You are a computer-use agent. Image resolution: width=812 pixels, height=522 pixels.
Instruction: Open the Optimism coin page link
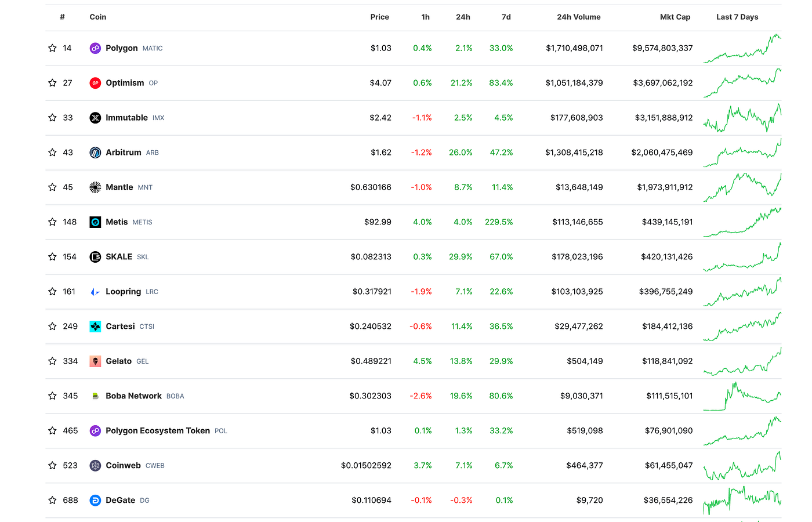(125, 83)
